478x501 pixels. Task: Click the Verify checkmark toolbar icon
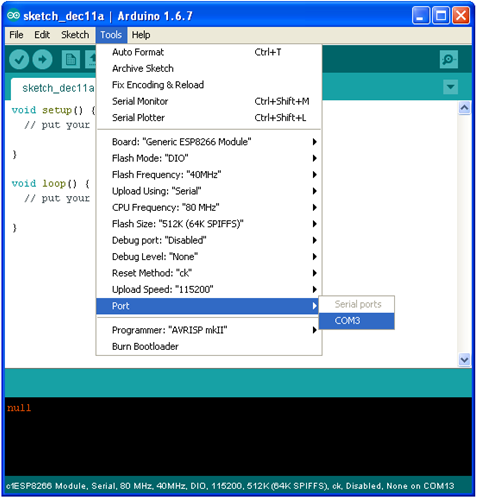click(x=19, y=59)
